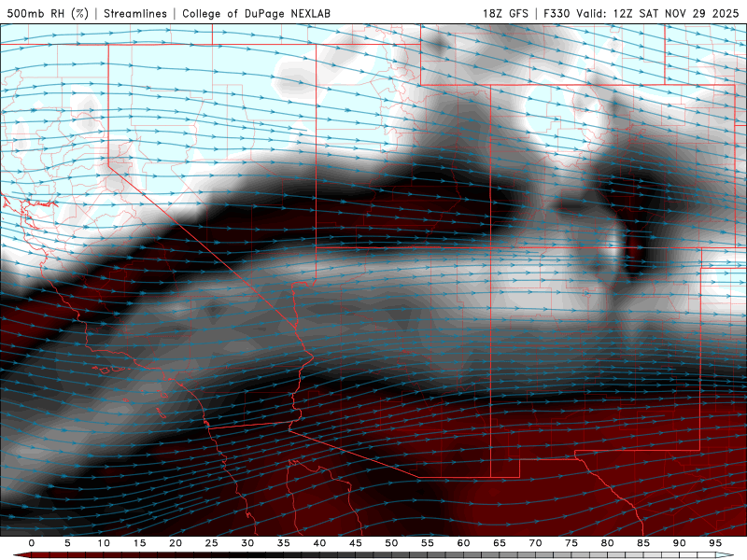Click the 85 label on color scale
747x560 pixels.
point(643,543)
